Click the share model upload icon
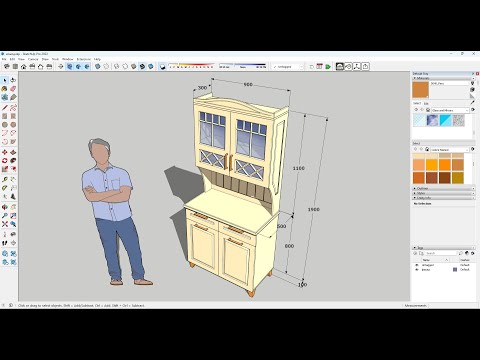 click(365, 66)
